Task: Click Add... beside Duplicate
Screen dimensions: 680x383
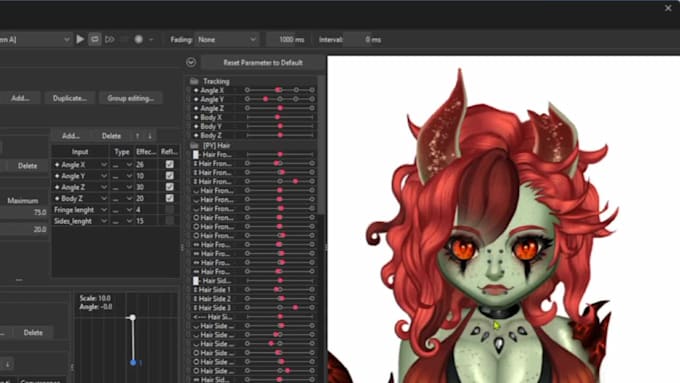Action: coord(20,98)
